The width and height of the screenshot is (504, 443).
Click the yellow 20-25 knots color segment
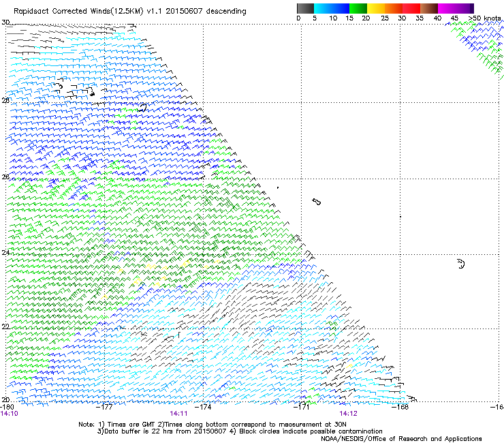click(x=376, y=8)
